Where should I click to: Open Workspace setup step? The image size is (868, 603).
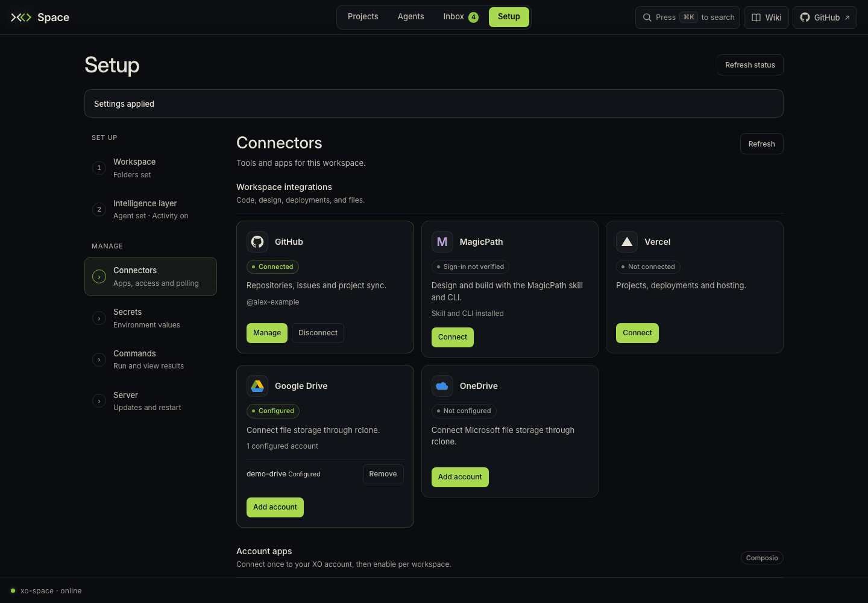[151, 168]
